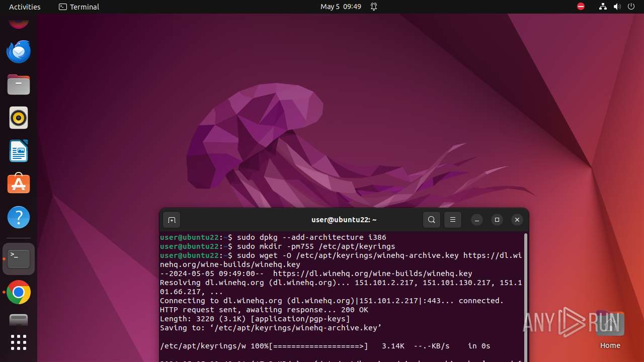This screenshot has width=644, height=362.
Task: Click the 'Resolving dl.winehq.org' line
Action: click(341, 287)
